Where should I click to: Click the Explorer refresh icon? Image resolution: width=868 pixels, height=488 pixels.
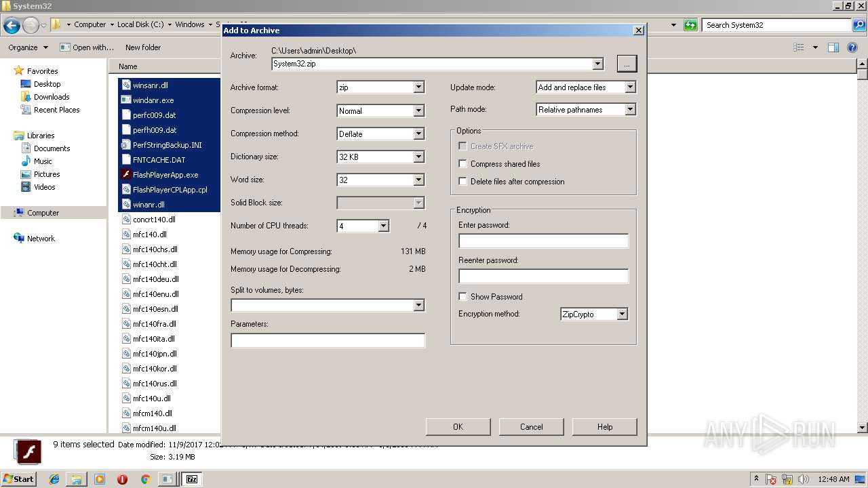[690, 25]
